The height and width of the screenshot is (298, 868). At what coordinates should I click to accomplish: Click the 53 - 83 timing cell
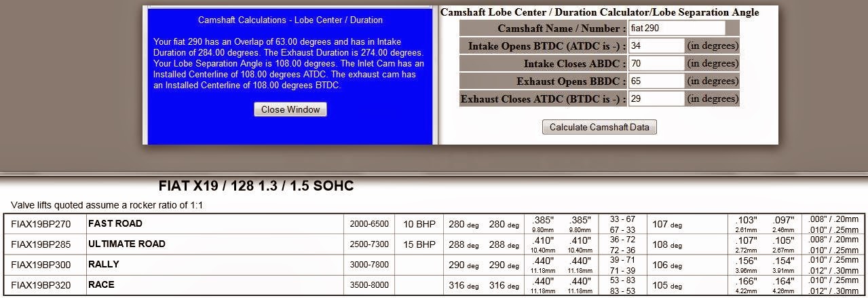pos(622,280)
